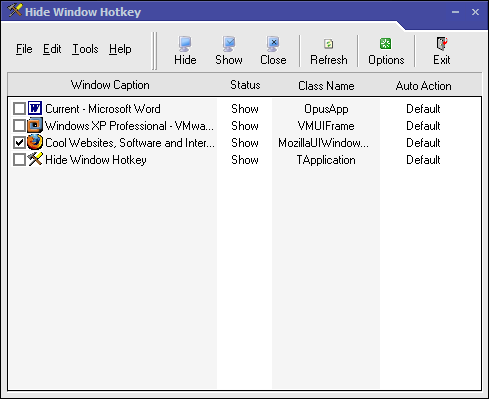Click the VMware icon in the list

tap(35, 125)
